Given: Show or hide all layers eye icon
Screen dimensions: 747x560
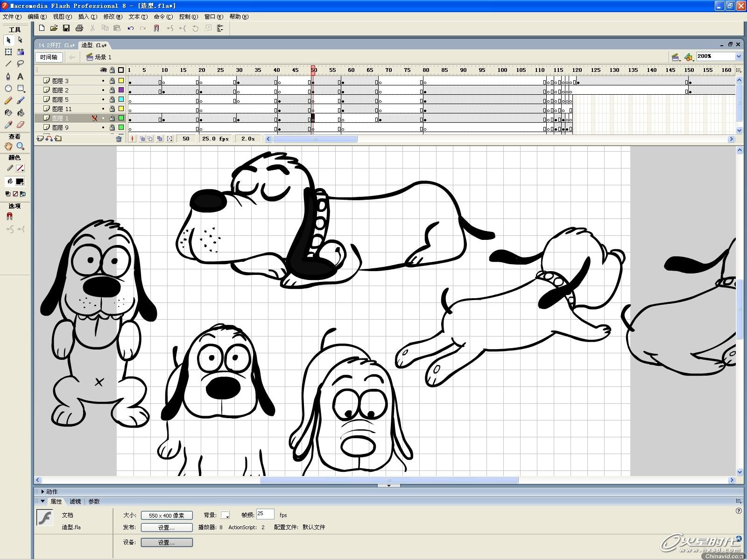Looking at the screenshot, I should pyautogui.click(x=103, y=70).
